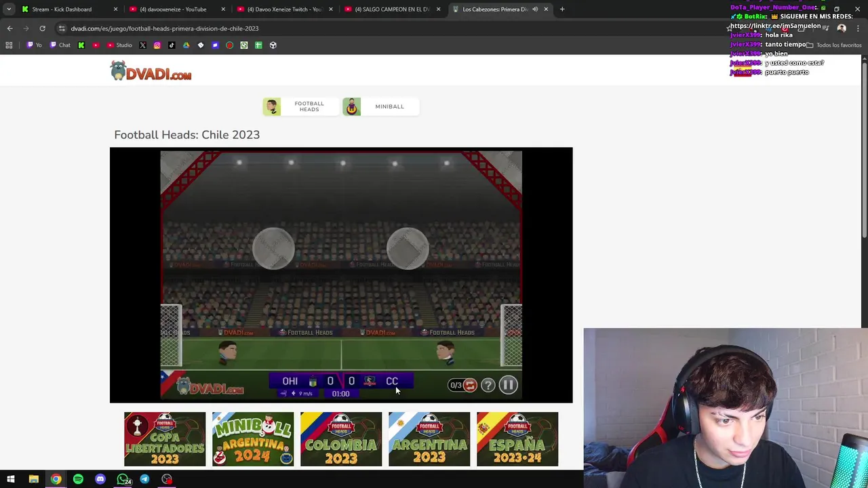Open the Argentina 2023 game thumbnail
The width and height of the screenshot is (868, 488).
(x=429, y=439)
